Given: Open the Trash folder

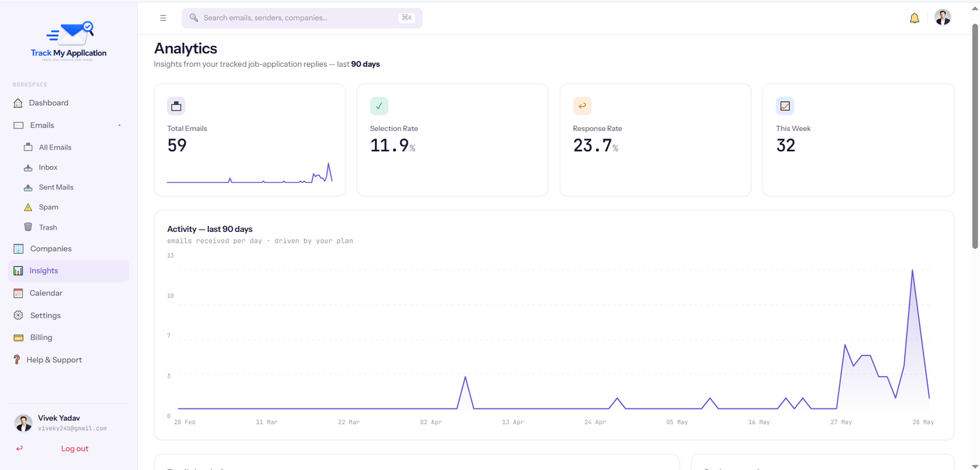Looking at the screenshot, I should pos(48,228).
